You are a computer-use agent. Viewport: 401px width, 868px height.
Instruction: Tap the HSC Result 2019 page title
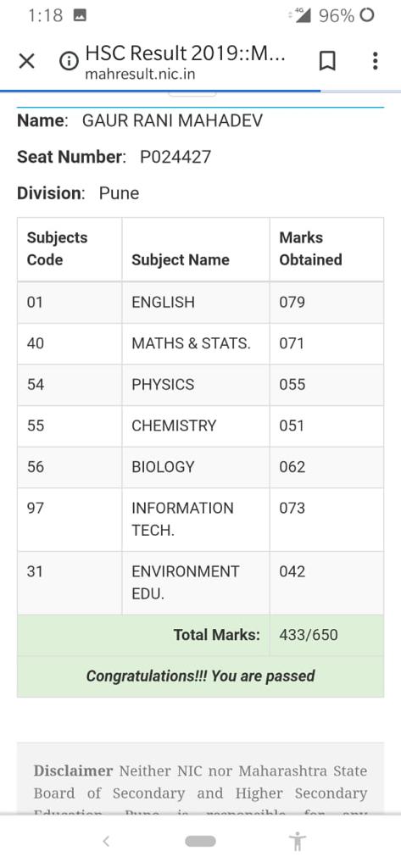pyautogui.click(x=185, y=53)
